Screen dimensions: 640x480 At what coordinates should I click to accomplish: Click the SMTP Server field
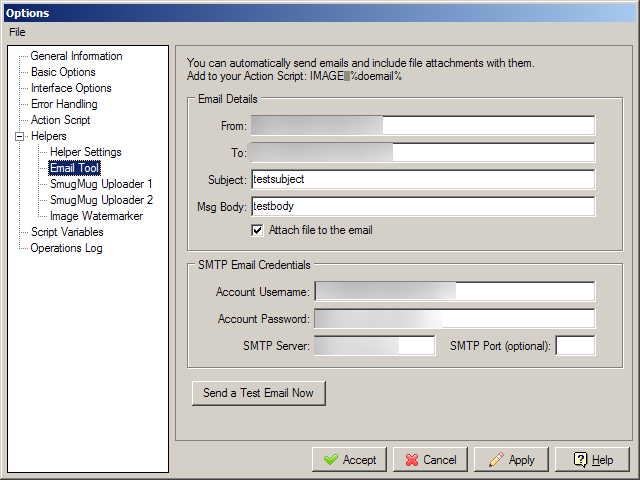[375, 346]
